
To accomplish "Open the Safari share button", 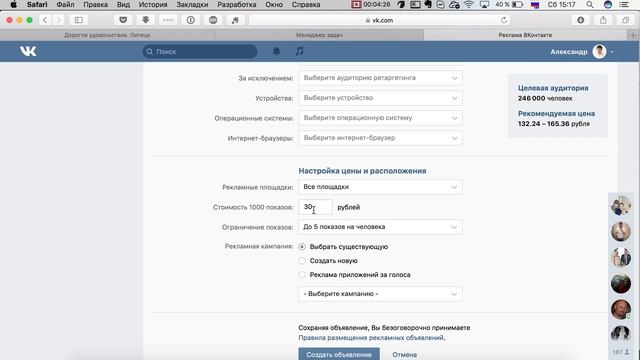I will (x=603, y=20).
